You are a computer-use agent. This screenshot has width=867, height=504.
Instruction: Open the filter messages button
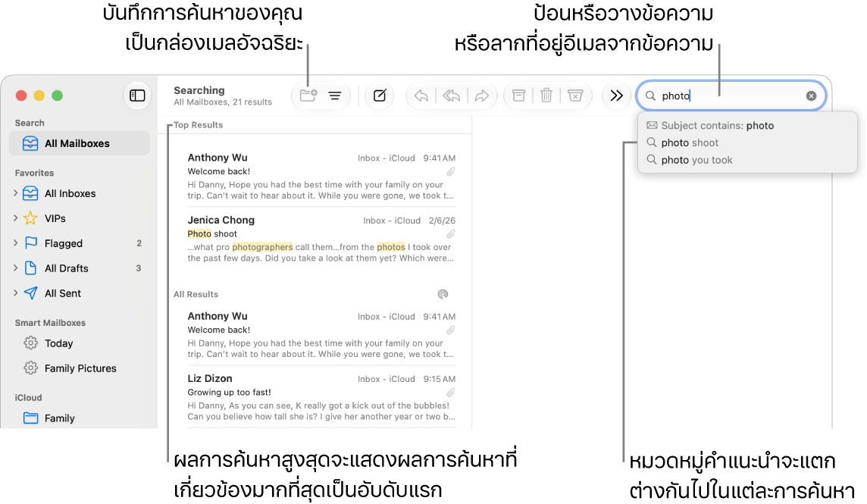coord(334,95)
